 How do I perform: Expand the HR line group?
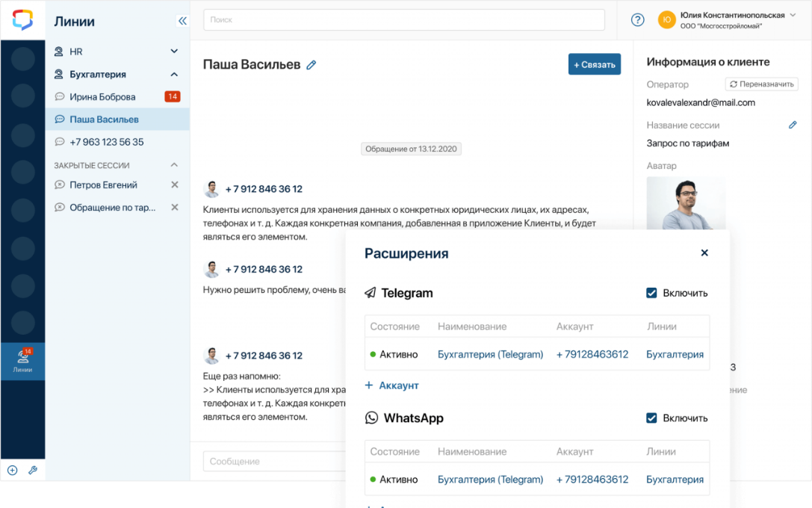tap(174, 52)
